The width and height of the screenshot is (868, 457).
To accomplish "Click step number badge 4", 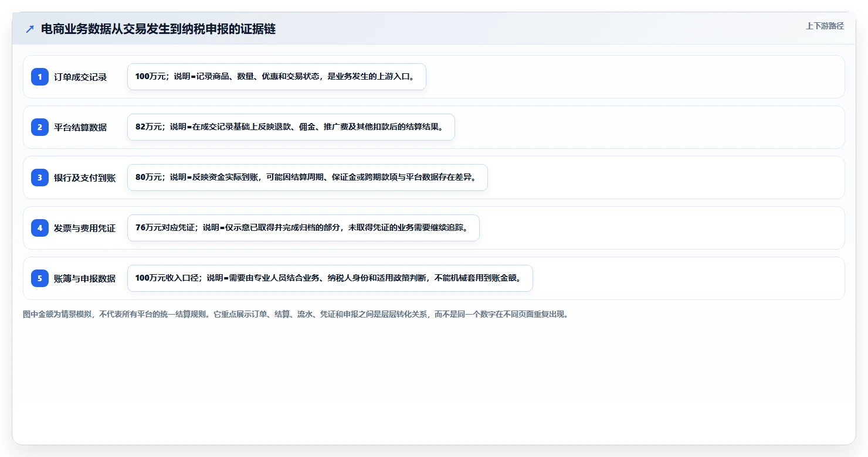I will (x=40, y=228).
